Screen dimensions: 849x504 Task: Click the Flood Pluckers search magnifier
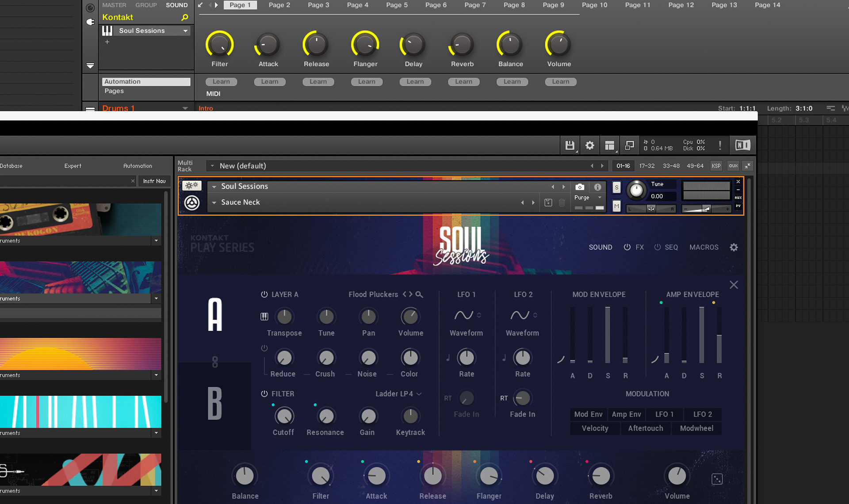pyautogui.click(x=419, y=294)
